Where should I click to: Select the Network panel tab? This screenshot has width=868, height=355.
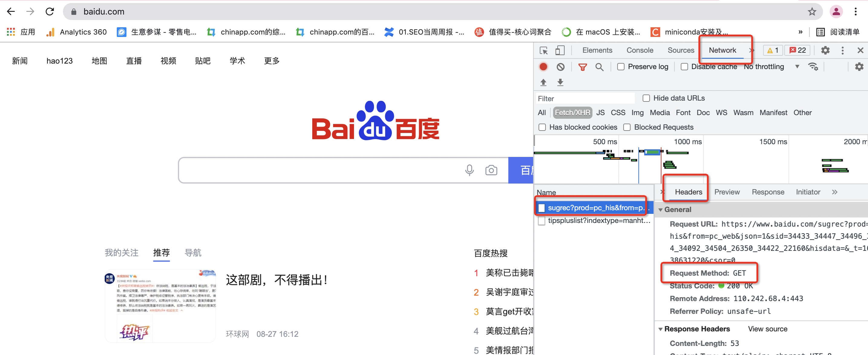click(722, 50)
